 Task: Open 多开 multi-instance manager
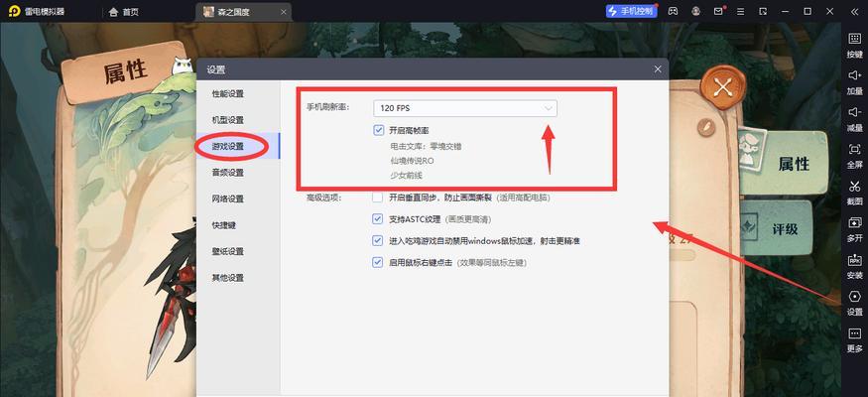[854, 228]
